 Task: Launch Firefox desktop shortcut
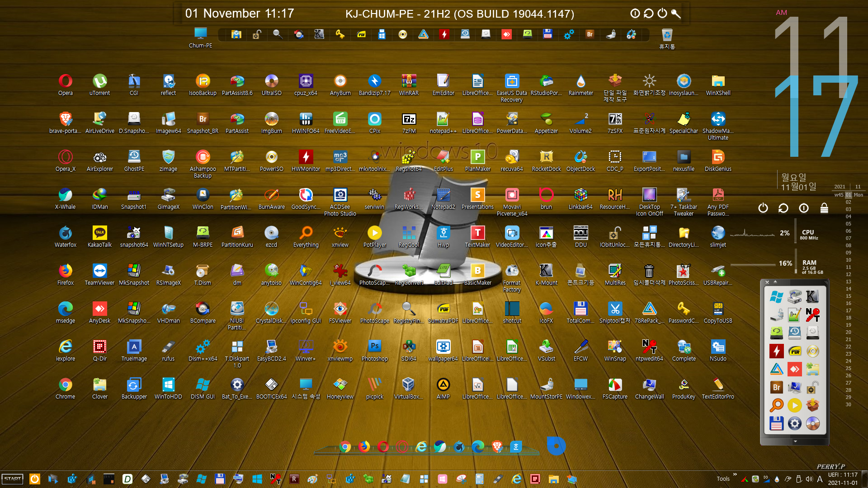[x=65, y=274]
